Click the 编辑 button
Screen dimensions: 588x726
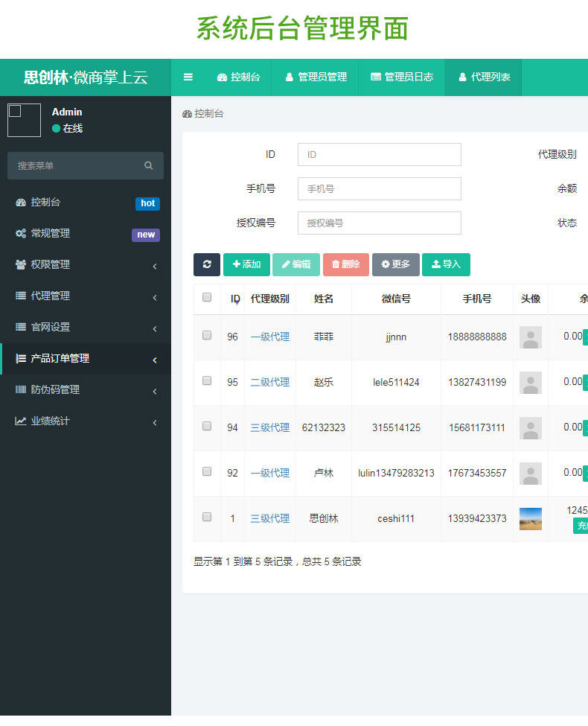(x=295, y=264)
